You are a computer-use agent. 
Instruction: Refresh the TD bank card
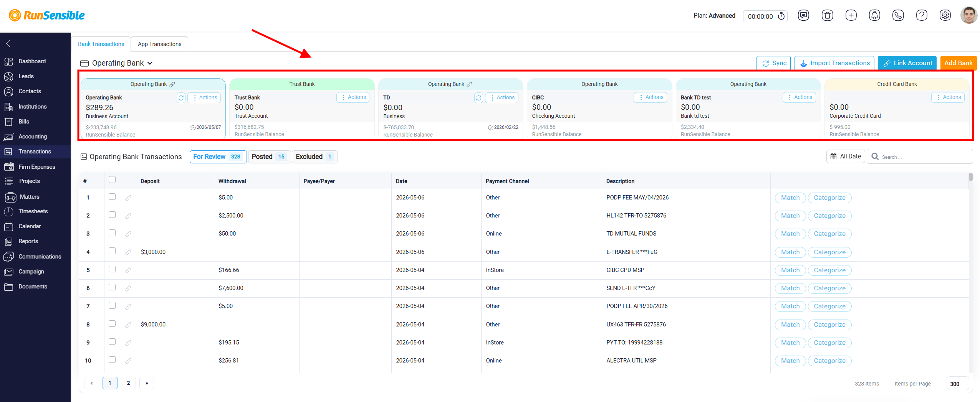(478, 98)
